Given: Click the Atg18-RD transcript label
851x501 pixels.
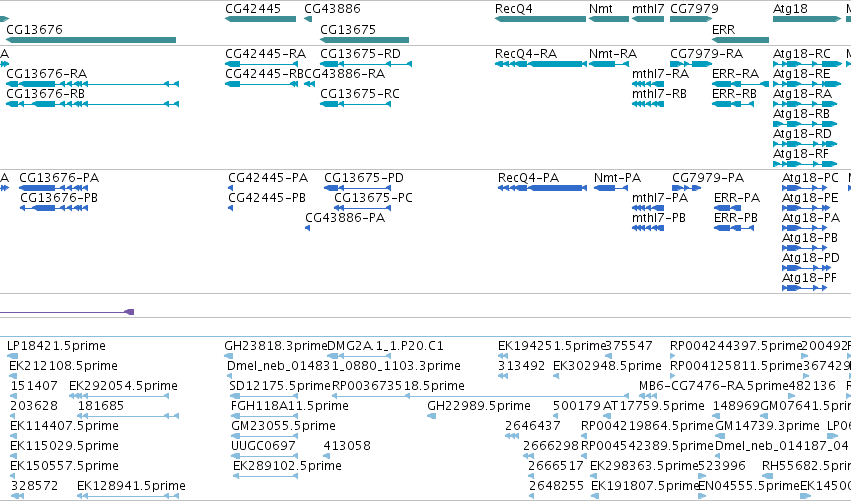Looking at the screenshot, I should [802, 134].
